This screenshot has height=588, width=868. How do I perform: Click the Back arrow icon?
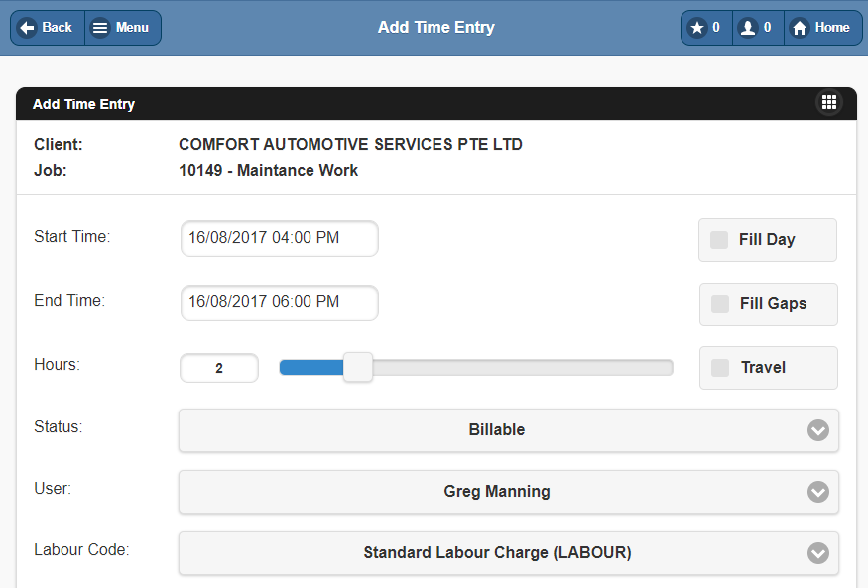click(27, 28)
